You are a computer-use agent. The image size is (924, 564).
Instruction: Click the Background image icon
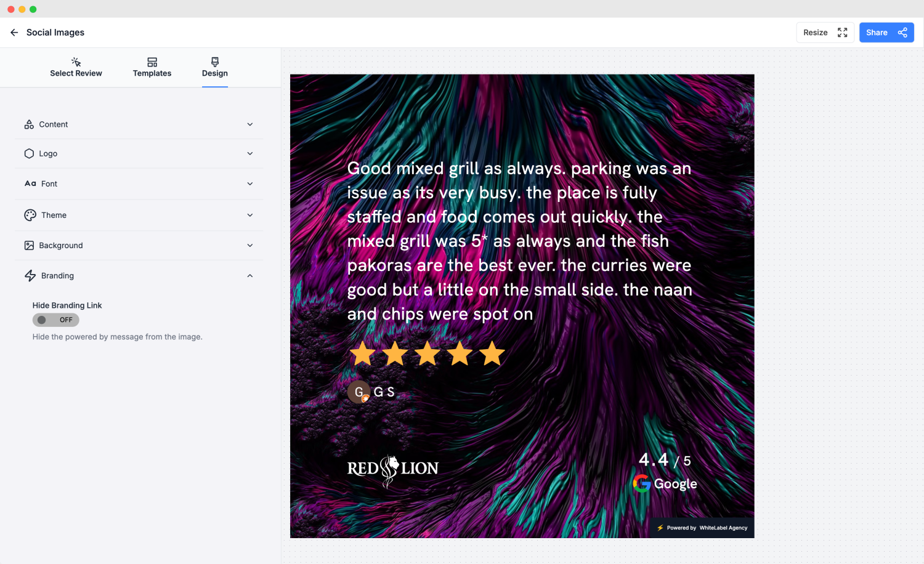[x=29, y=246]
